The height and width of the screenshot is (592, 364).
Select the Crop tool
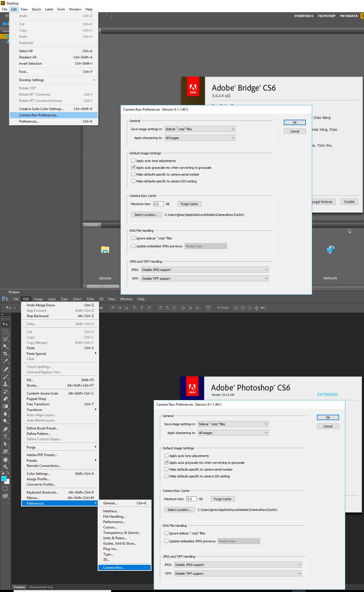click(5, 354)
